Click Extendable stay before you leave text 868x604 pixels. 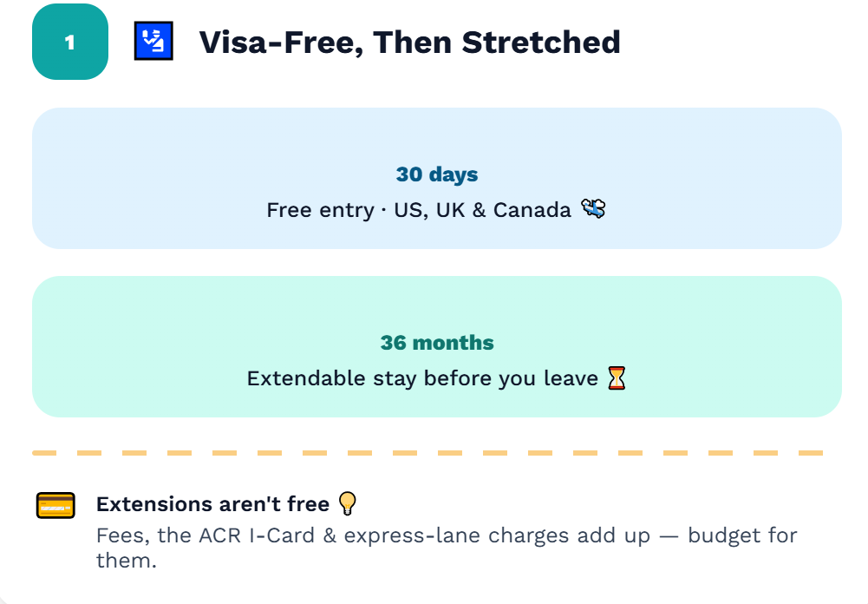(x=422, y=378)
